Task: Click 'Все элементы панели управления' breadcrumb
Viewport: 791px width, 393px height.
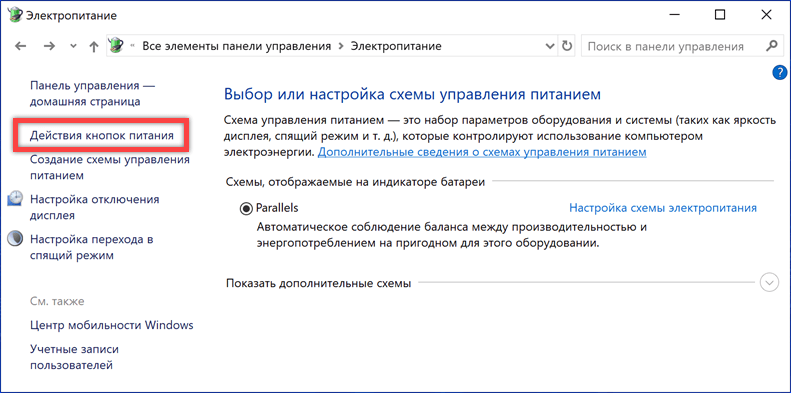Action: (x=237, y=46)
